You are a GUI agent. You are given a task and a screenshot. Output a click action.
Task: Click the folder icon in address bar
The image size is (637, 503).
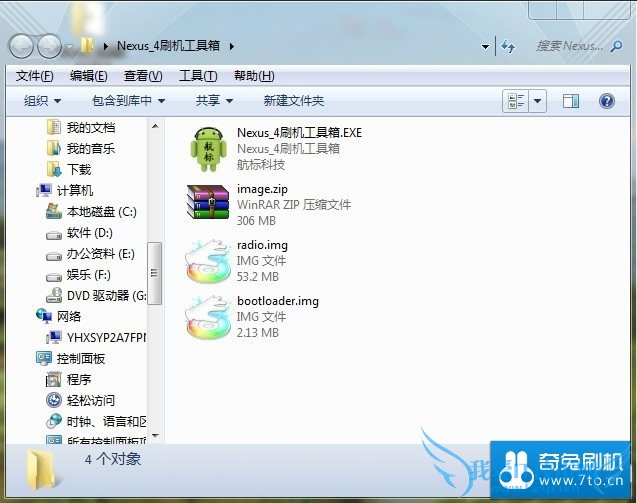click(87, 46)
